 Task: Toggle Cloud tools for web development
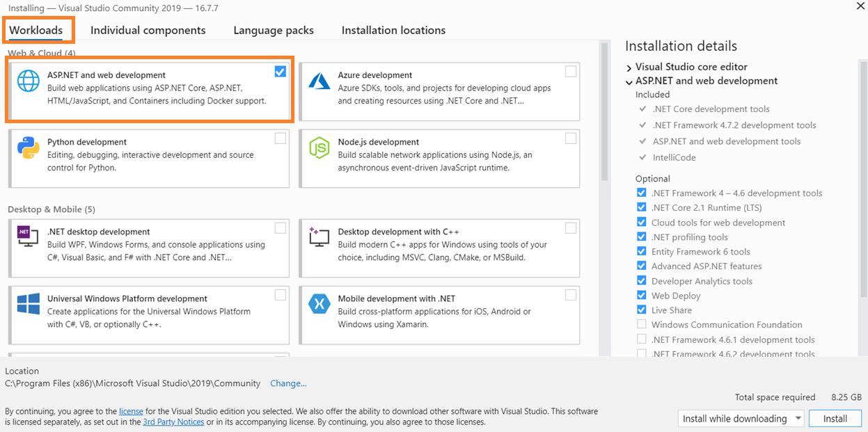[641, 223]
